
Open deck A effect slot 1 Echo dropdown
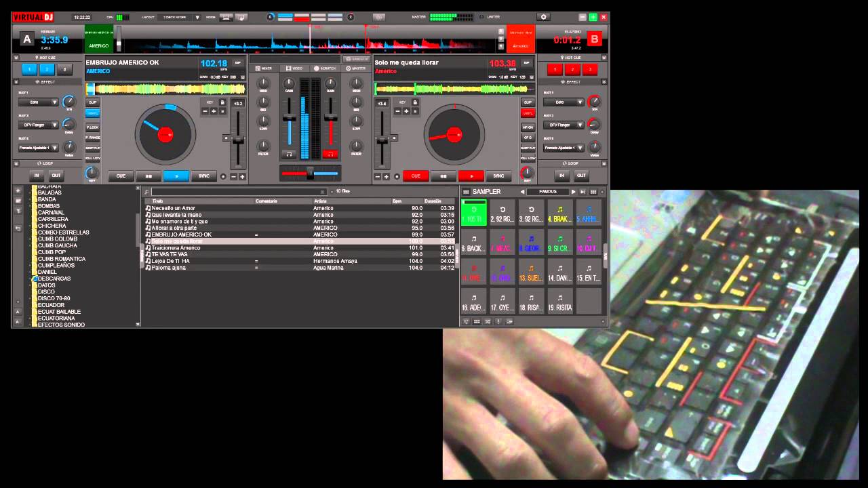click(x=39, y=102)
